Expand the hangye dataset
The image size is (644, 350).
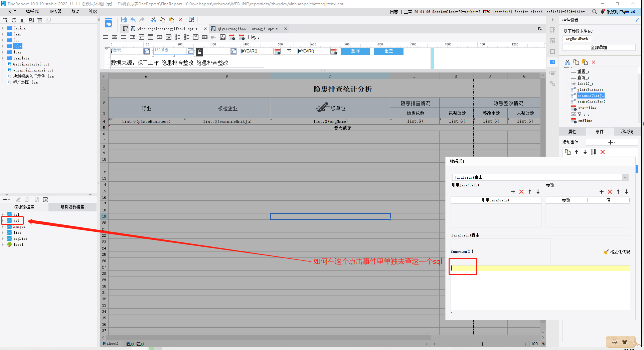pyautogui.click(x=3, y=226)
